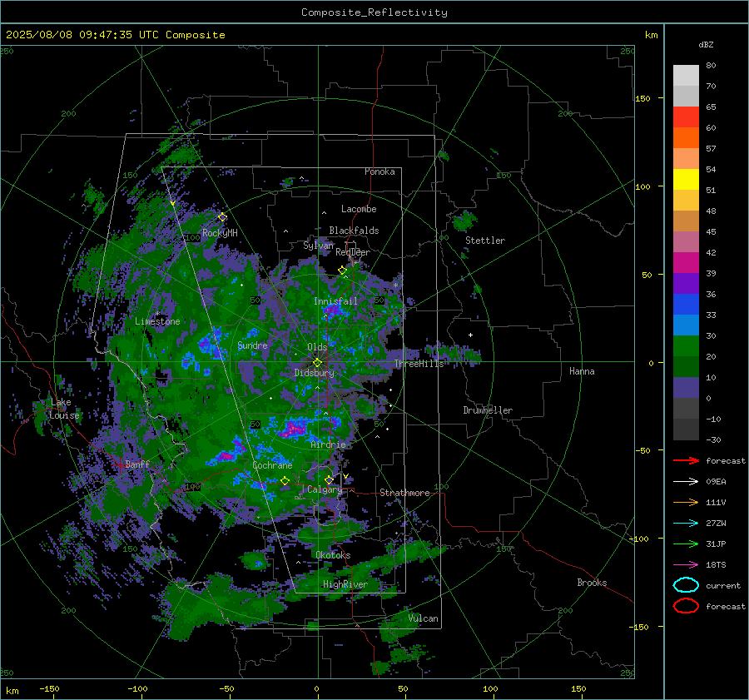The width and height of the screenshot is (749, 700).
Task: Click the Limestone label on the map
Action: pyautogui.click(x=157, y=321)
